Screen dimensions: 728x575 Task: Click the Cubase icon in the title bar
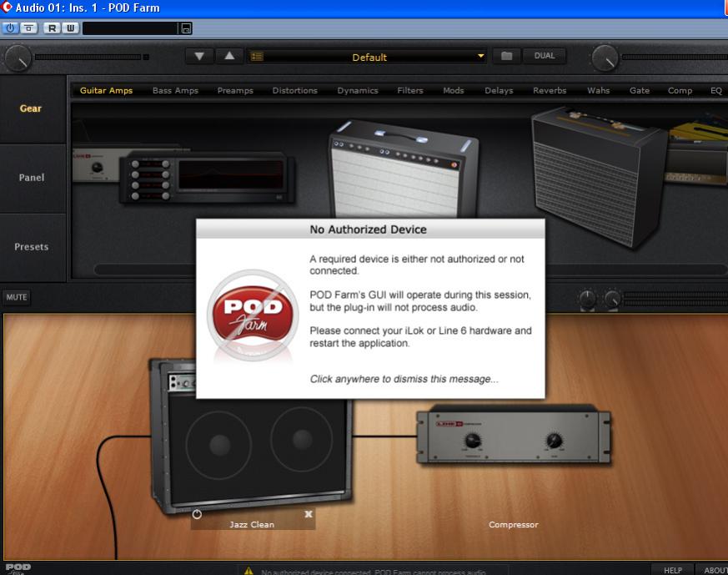[7, 7]
